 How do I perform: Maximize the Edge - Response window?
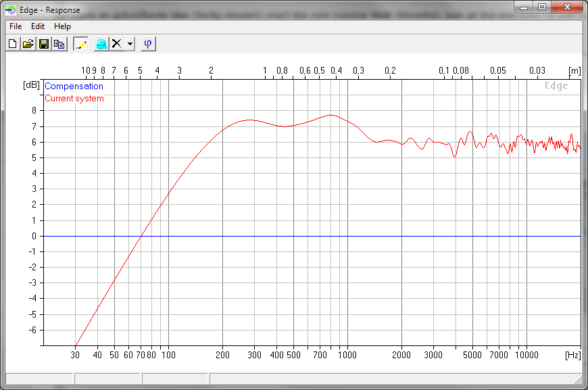542,7
